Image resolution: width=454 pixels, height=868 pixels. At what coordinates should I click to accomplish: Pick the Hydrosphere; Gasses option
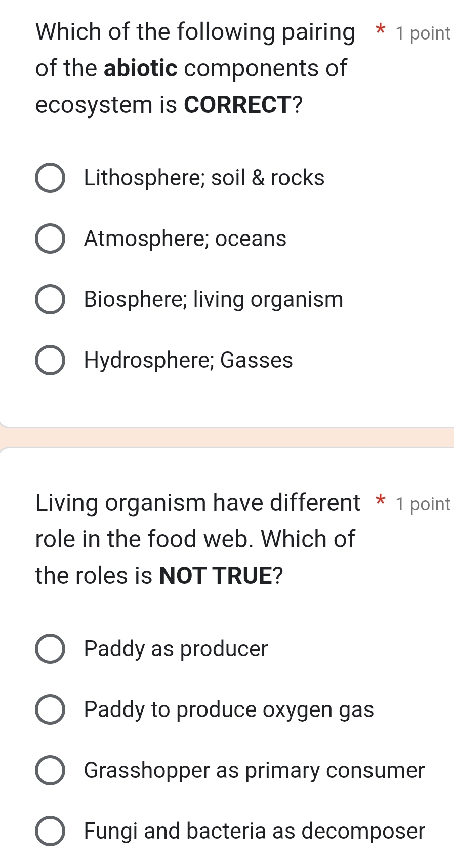pos(50,360)
